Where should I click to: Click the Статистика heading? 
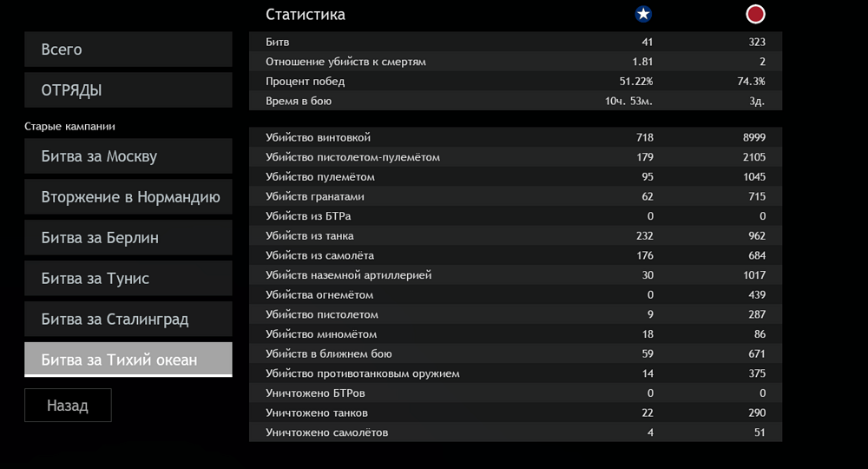click(305, 15)
